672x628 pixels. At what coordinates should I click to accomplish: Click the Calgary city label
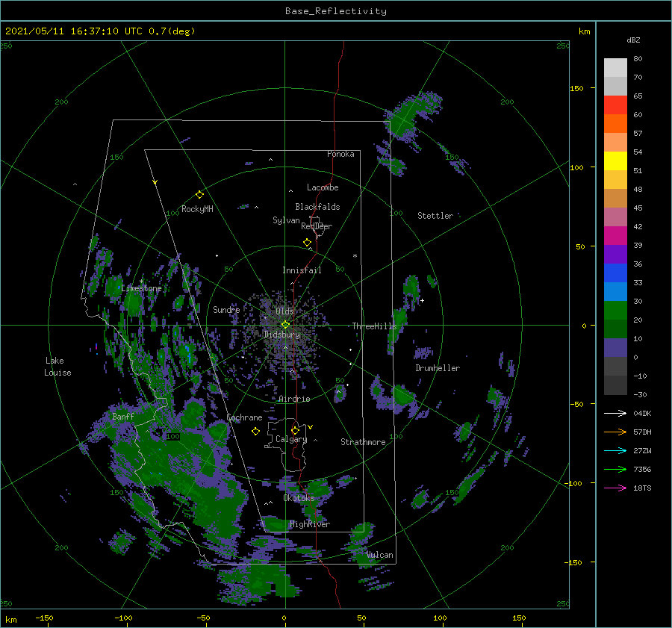point(291,439)
